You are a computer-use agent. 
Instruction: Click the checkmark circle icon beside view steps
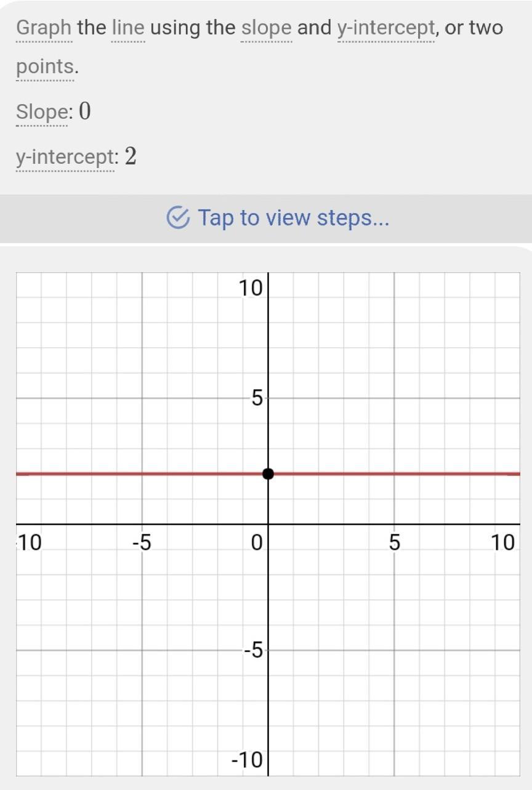pyautogui.click(x=178, y=217)
